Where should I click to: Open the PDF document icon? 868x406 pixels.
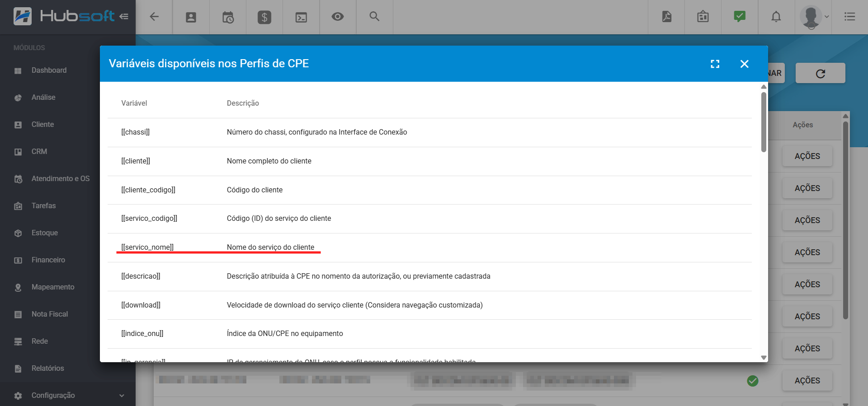[666, 17]
